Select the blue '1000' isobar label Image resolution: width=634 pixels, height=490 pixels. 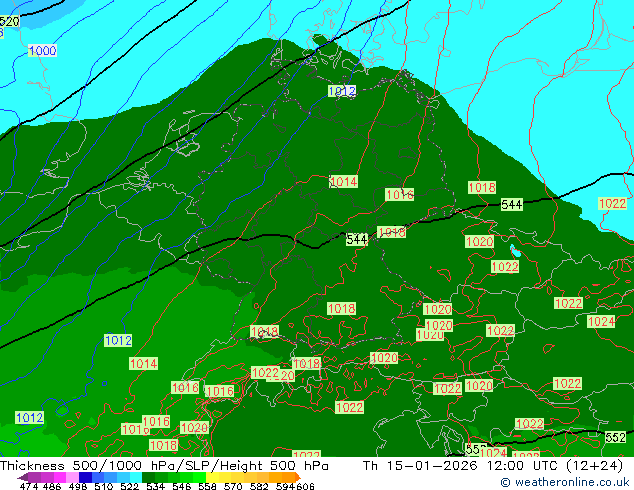(42, 51)
